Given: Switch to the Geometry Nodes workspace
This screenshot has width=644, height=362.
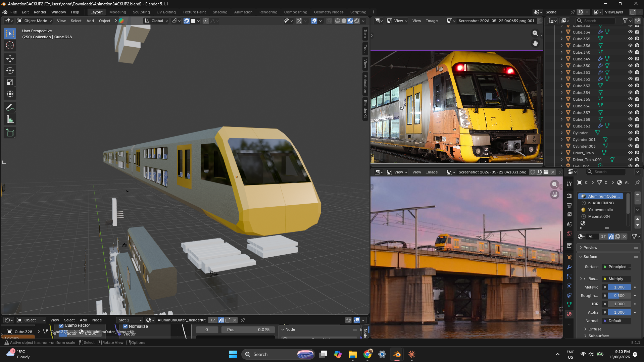Looking at the screenshot, I should [x=329, y=12].
